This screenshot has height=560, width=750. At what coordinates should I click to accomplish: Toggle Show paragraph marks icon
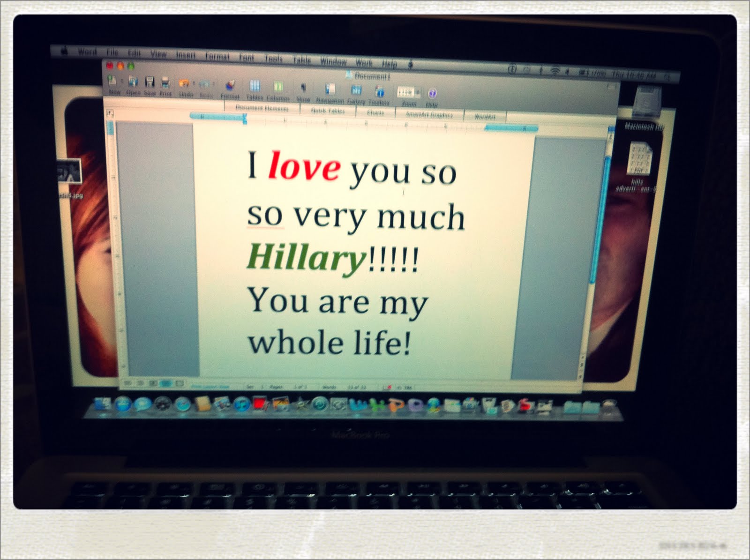(x=303, y=88)
